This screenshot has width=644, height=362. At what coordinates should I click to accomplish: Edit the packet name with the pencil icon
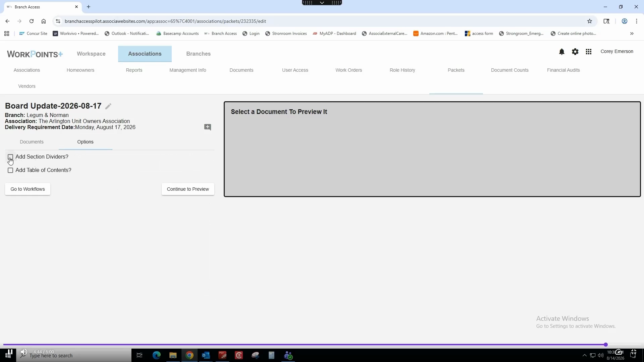(108, 106)
